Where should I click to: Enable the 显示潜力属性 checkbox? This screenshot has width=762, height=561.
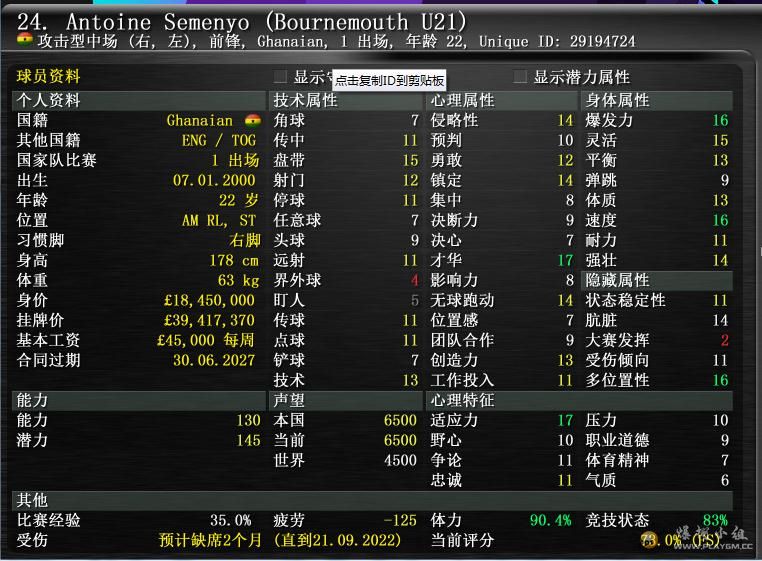click(520, 77)
